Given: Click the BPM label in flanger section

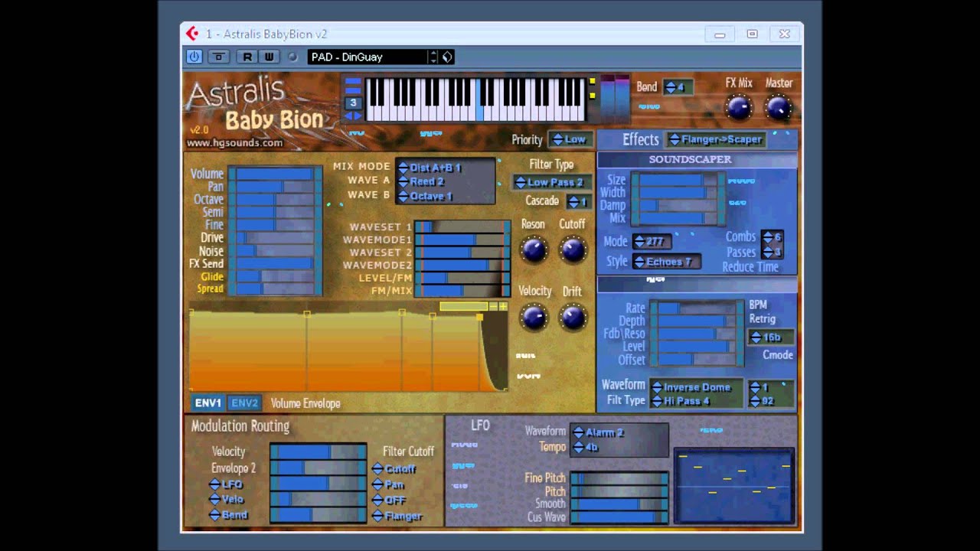Looking at the screenshot, I should (758, 305).
